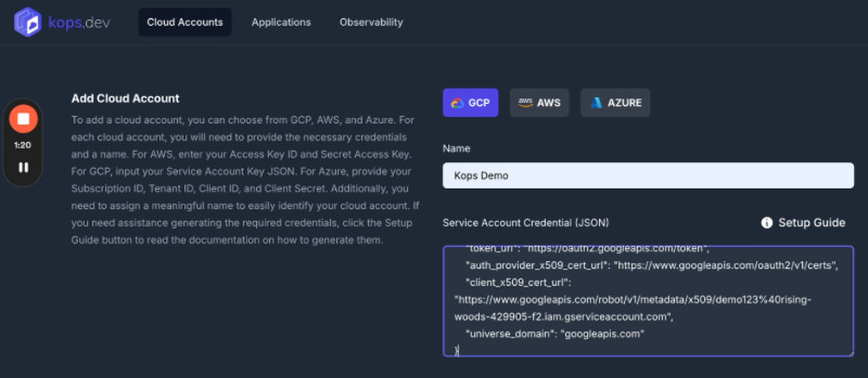Click the Add Cloud Account heading

[125, 99]
